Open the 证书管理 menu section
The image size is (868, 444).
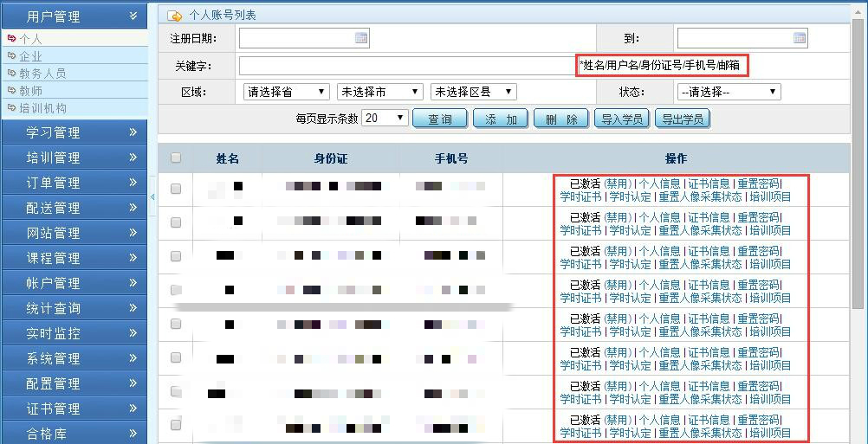[74, 409]
